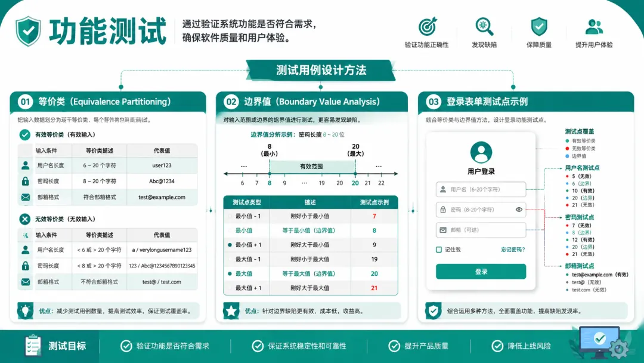Click the green 有效等价类 legend dot
This screenshot has width=644, height=363.
tap(567, 141)
